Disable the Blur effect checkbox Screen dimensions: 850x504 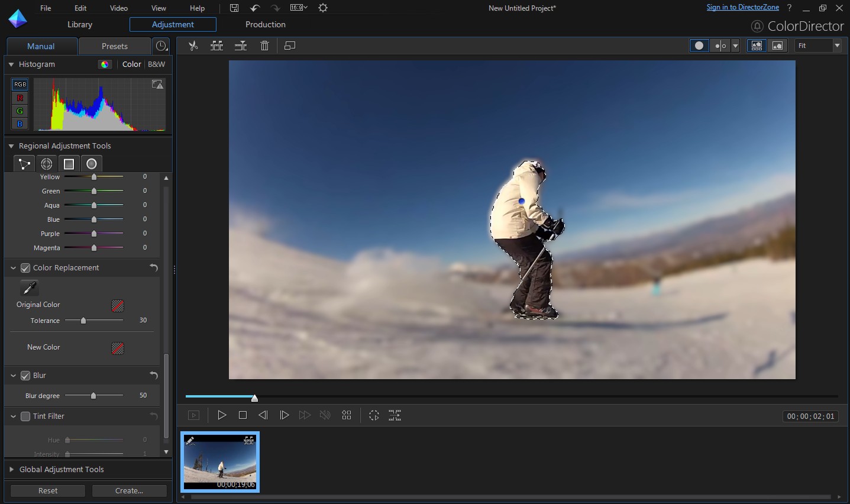tap(25, 375)
